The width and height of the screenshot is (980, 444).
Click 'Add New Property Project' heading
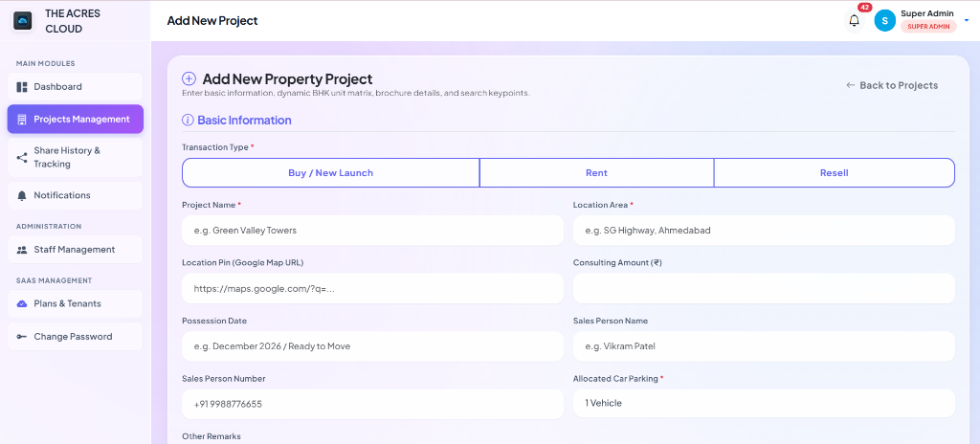click(287, 78)
